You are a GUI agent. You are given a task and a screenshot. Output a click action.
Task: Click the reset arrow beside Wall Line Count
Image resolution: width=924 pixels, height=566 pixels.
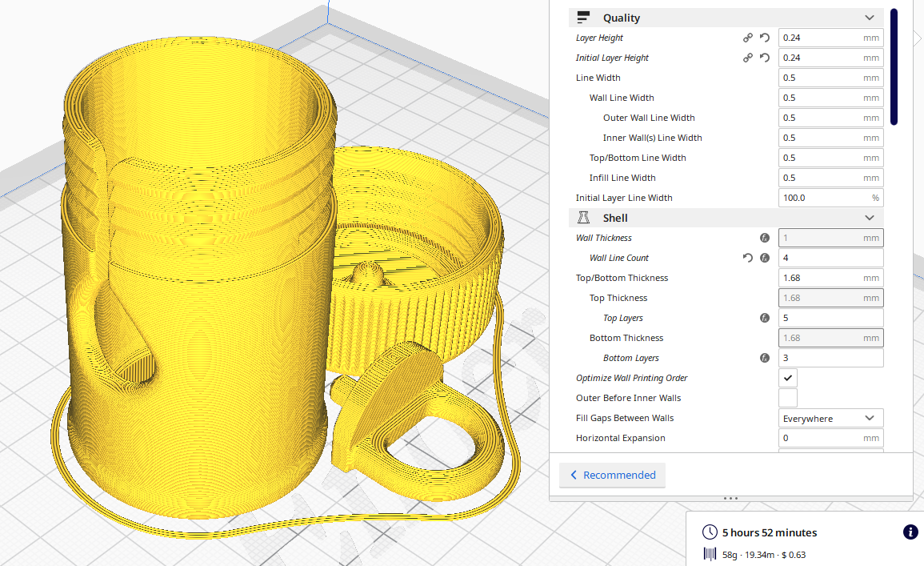click(x=747, y=258)
